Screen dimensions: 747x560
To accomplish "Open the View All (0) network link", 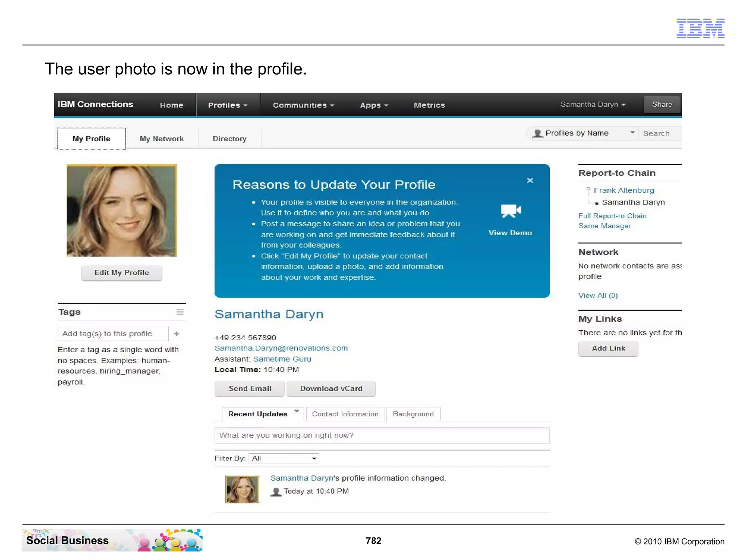I will point(598,296).
